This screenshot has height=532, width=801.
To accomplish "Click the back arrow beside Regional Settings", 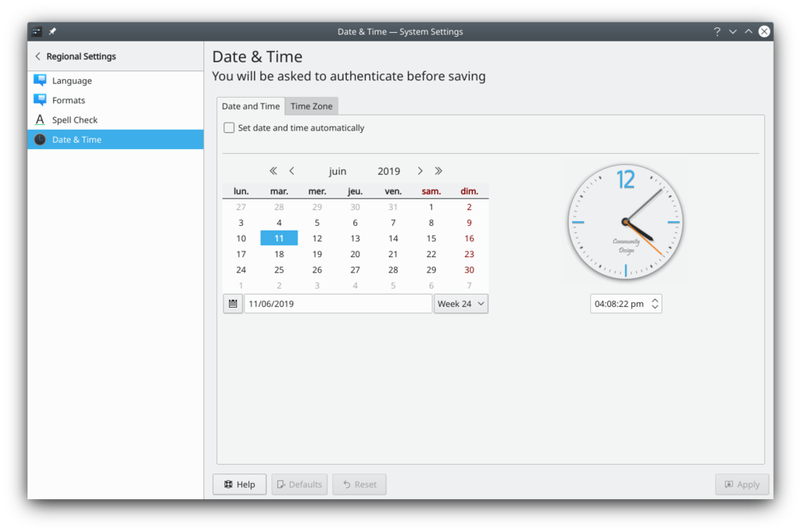I will pyautogui.click(x=38, y=57).
